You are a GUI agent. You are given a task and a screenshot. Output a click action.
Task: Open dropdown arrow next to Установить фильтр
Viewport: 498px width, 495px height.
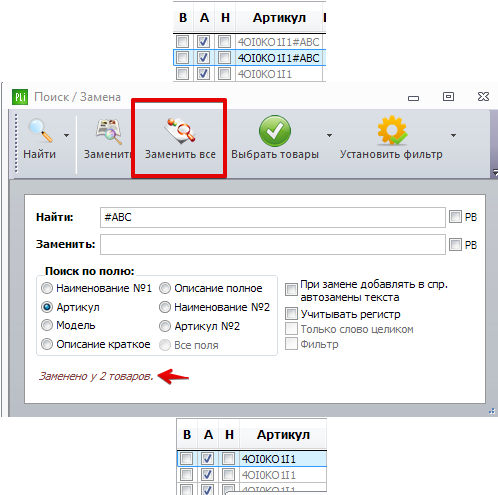(453, 135)
